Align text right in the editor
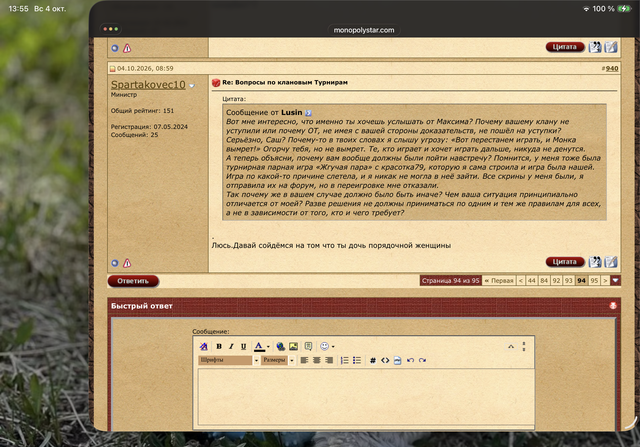Screen dimensions: 640x447 pyautogui.click(x=329, y=360)
